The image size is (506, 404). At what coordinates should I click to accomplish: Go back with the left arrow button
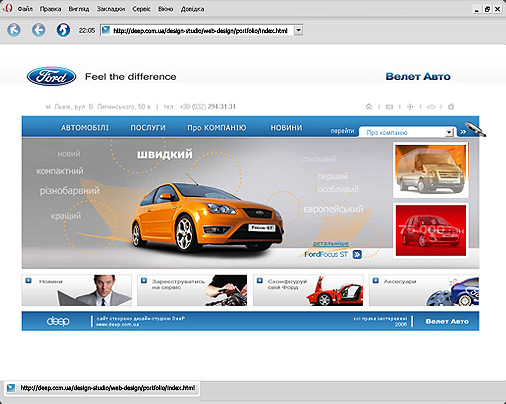point(39,30)
